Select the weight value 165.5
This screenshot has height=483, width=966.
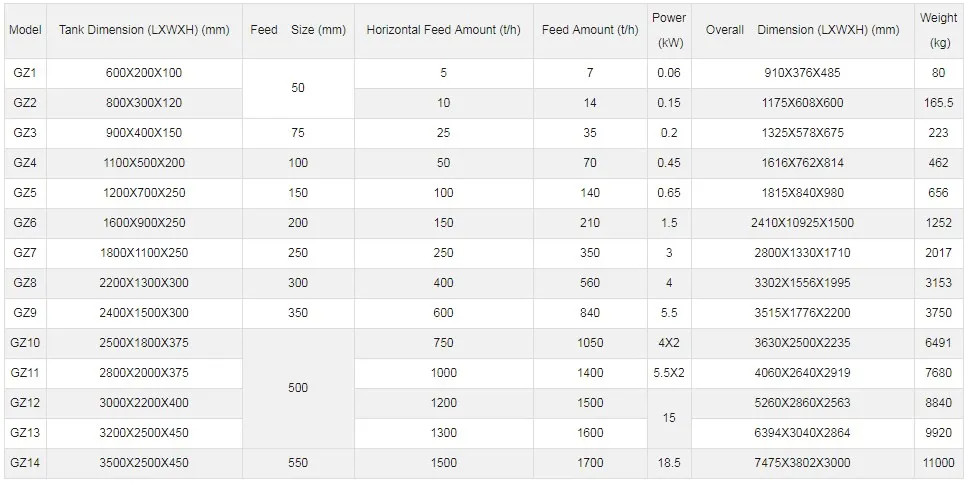click(939, 103)
